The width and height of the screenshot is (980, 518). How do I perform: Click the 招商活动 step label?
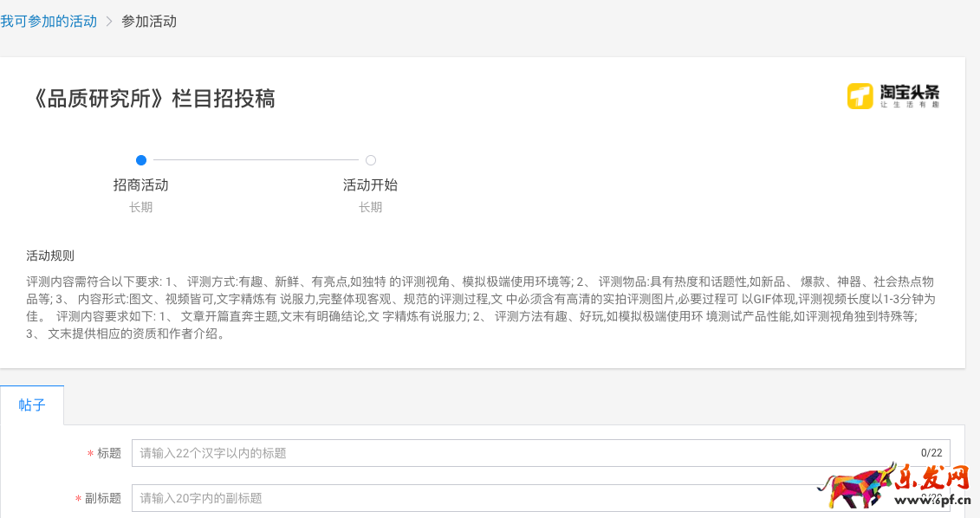140,185
